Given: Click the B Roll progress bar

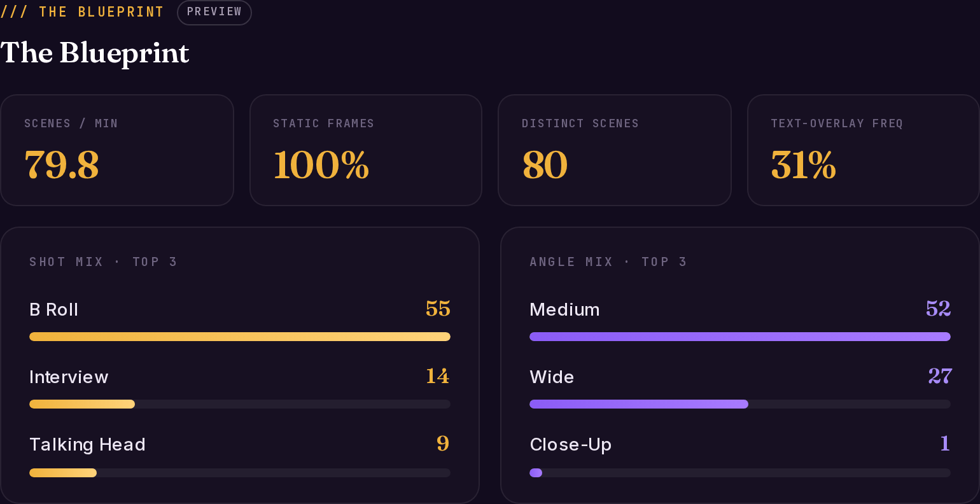Looking at the screenshot, I should pos(240,337).
